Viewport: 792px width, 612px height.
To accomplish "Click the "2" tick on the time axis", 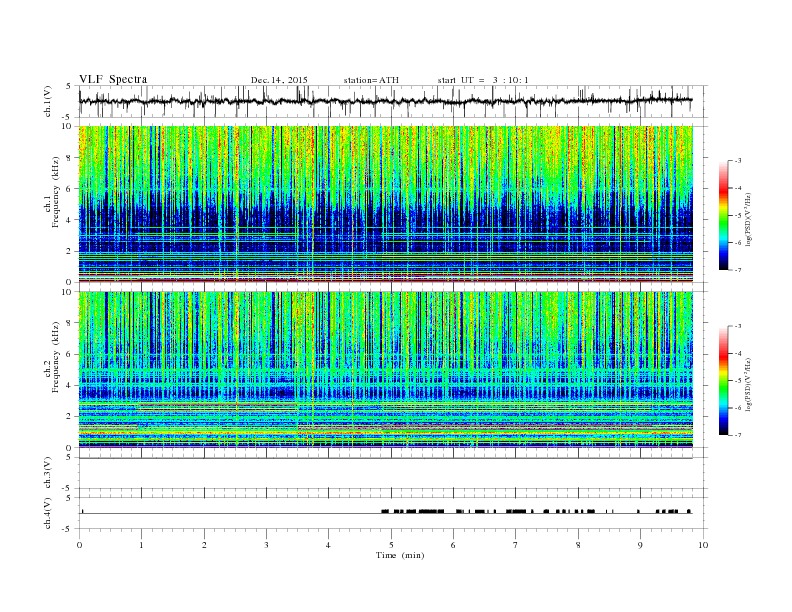I will pos(204,545).
